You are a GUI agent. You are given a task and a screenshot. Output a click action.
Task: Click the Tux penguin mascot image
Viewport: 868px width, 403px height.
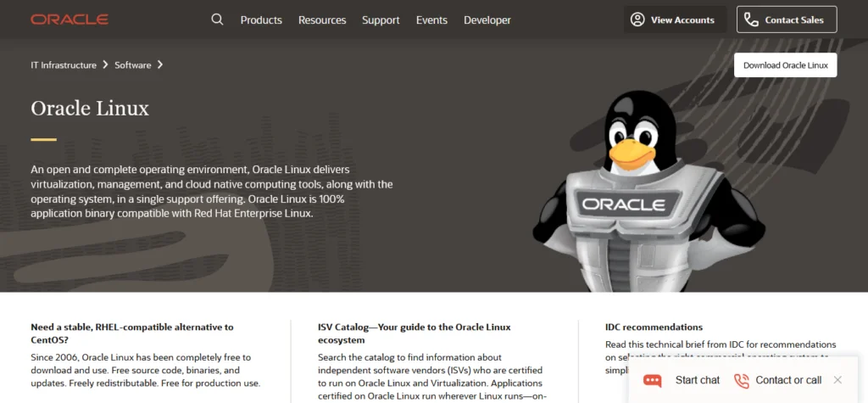(x=648, y=191)
